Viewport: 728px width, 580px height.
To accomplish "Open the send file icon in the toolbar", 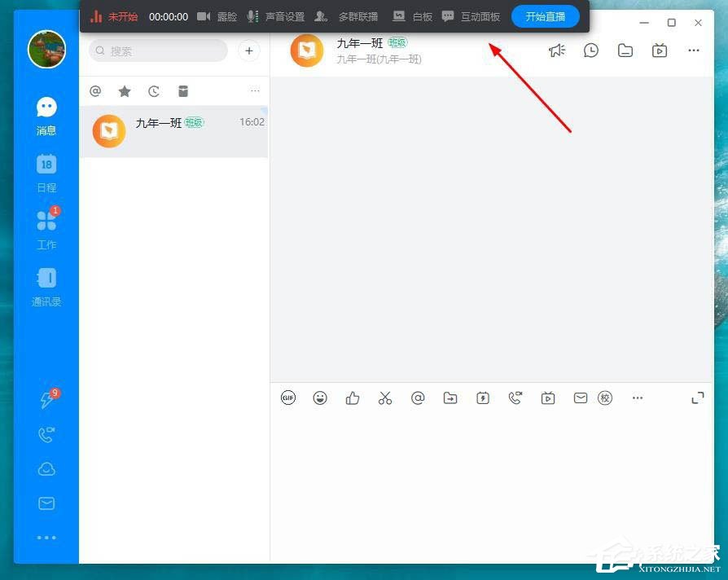I will tap(450, 398).
